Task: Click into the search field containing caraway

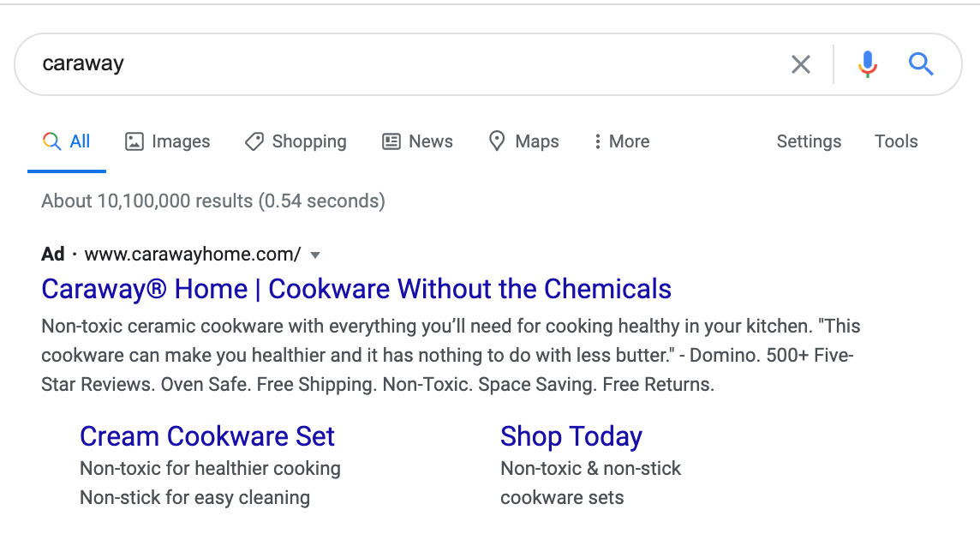Action: tap(406, 63)
